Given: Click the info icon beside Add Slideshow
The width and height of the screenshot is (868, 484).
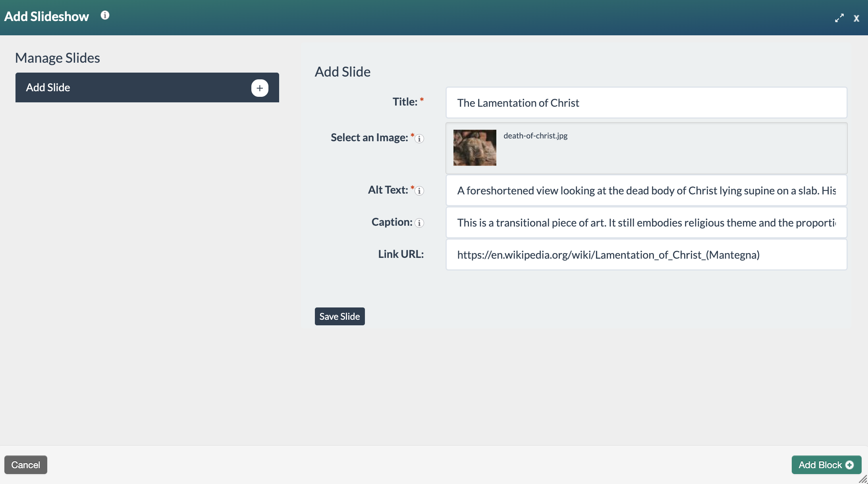Looking at the screenshot, I should 105,15.
